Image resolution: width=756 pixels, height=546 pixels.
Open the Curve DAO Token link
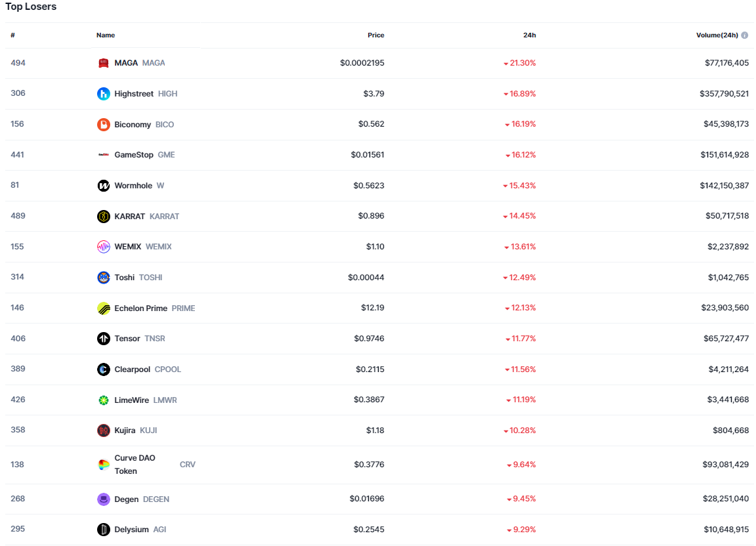click(135, 465)
